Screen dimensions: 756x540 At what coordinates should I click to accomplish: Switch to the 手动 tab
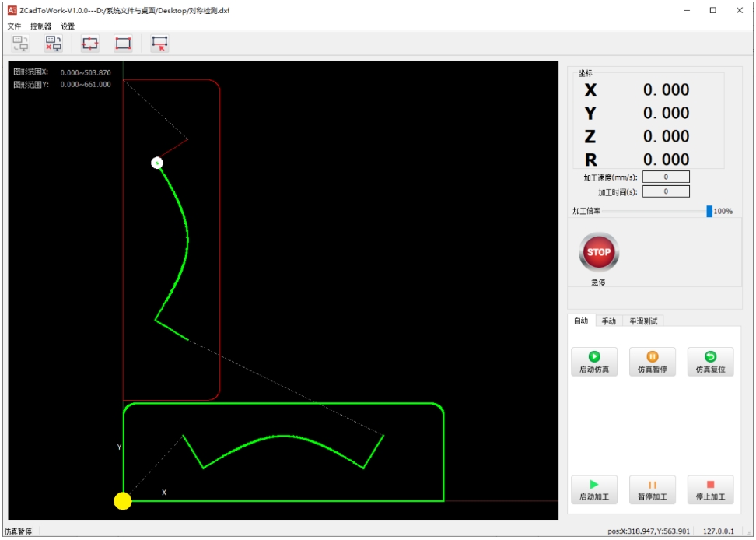click(x=609, y=321)
